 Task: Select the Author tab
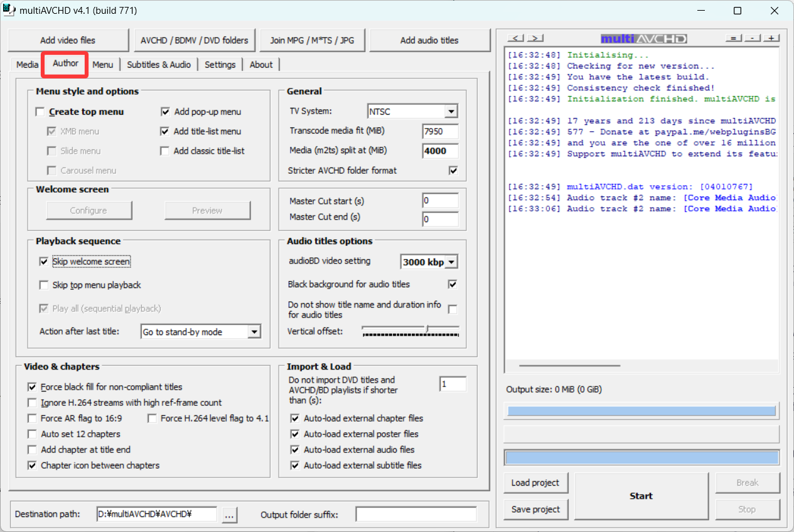point(65,63)
